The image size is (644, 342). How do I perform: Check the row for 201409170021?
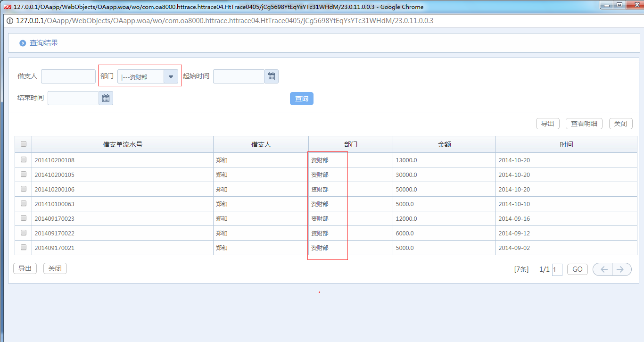coord(24,248)
